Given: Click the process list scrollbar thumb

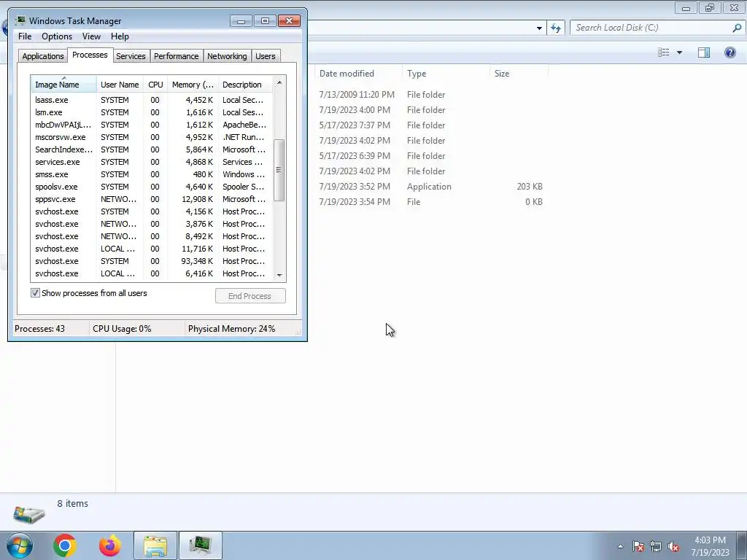Looking at the screenshot, I should tap(279, 170).
